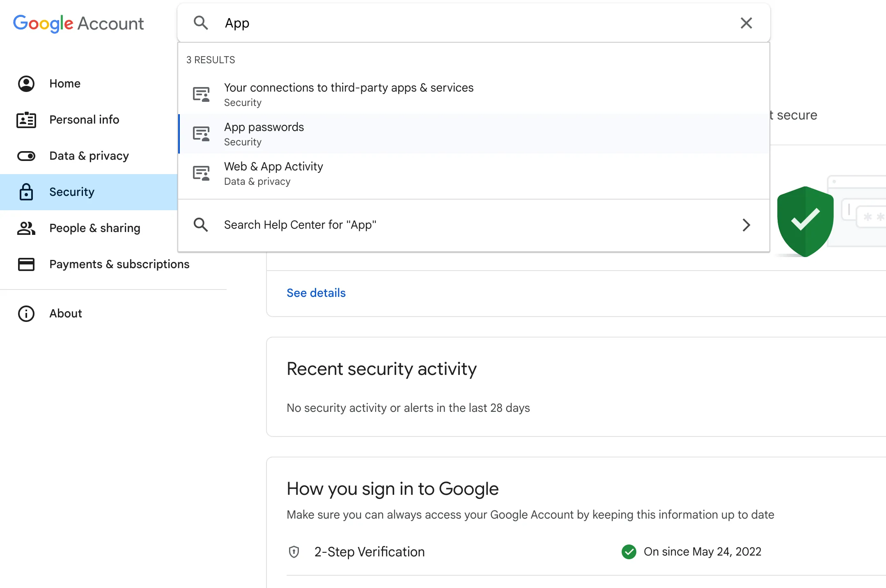The width and height of the screenshot is (886, 588).
Task: Click the Data & privacy toggle icon
Action: pyautogui.click(x=26, y=156)
